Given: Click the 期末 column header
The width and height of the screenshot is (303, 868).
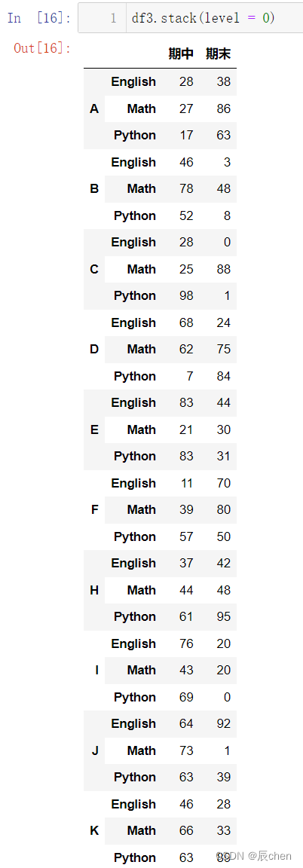Looking at the screenshot, I should [x=218, y=53].
